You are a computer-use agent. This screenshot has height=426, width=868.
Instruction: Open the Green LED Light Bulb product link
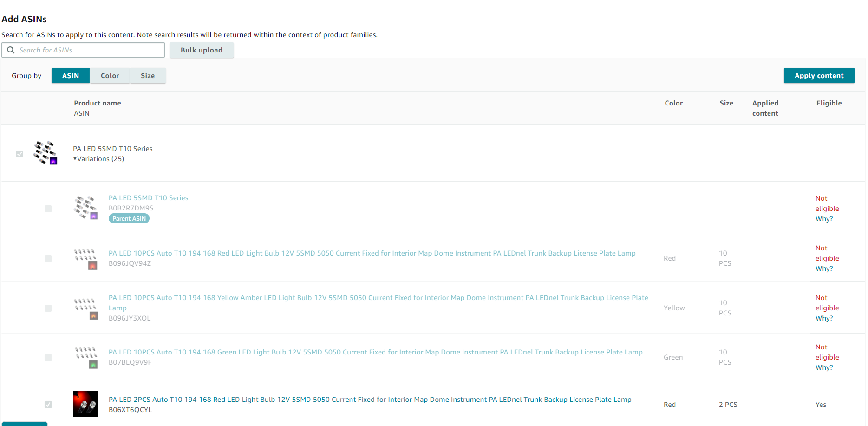(x=375, y=352)
